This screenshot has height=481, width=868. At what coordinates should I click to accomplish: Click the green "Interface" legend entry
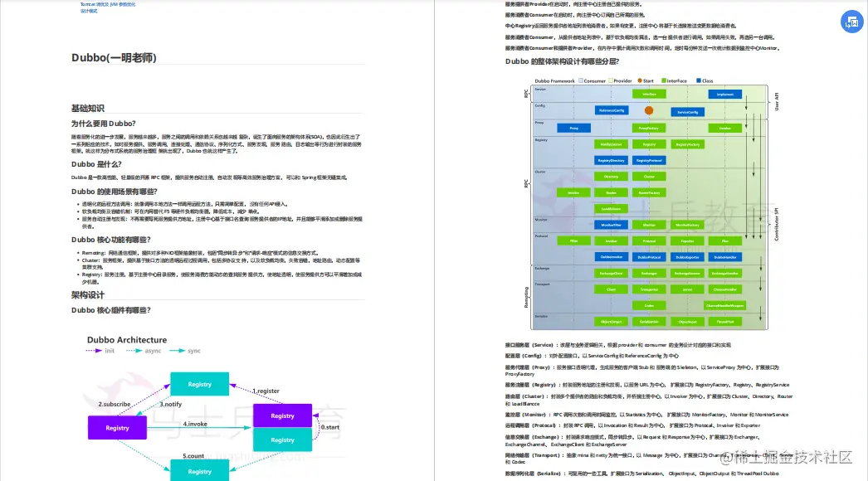pyautogui.click(x=675, y=80)
